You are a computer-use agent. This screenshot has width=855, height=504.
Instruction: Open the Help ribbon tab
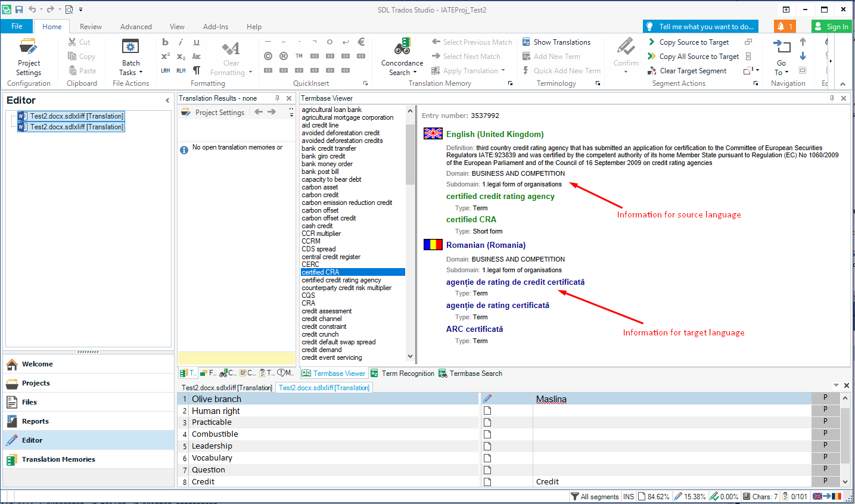coord(254,27)
